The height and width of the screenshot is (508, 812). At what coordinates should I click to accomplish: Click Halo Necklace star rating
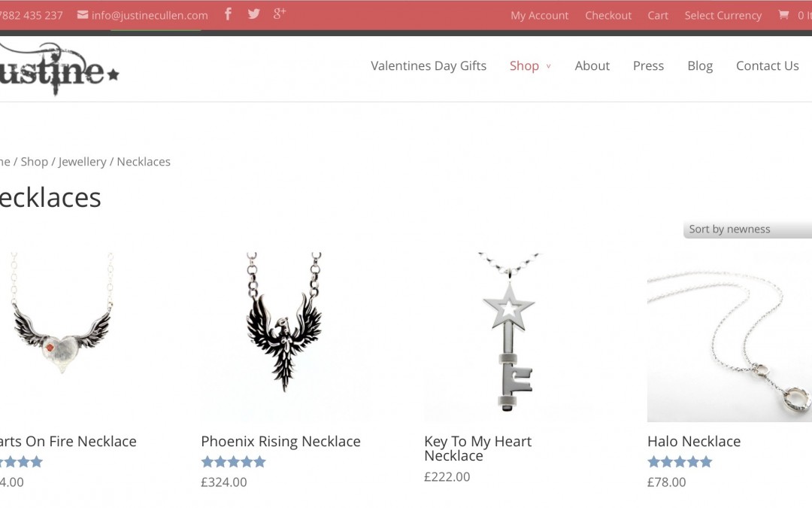[680, 461]
